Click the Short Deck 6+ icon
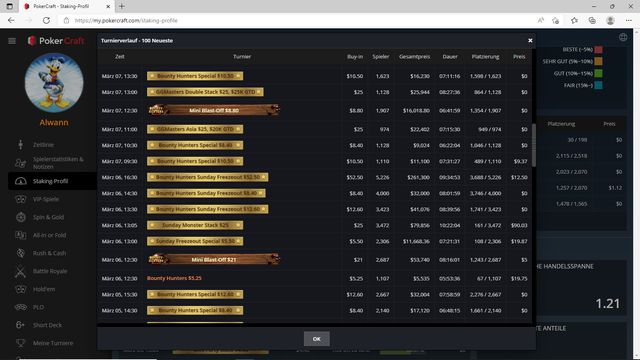 pos(20,325)
